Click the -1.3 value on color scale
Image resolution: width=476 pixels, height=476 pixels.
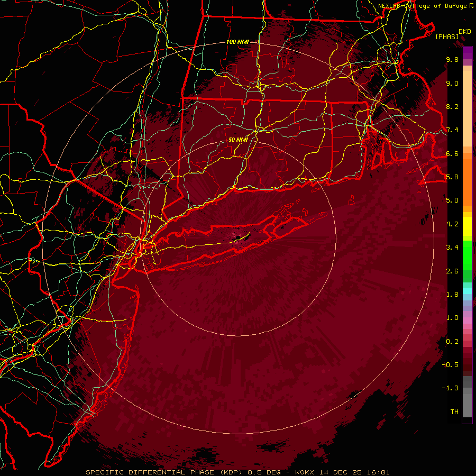[450, 388]
